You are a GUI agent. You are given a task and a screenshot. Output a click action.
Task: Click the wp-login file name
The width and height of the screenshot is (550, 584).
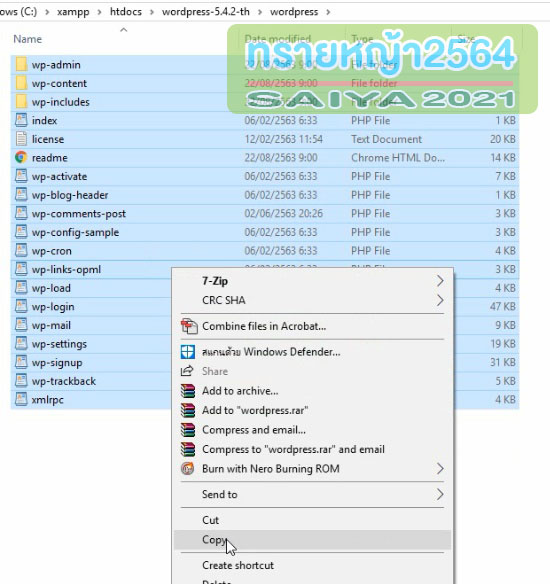[x=53, y=307]
